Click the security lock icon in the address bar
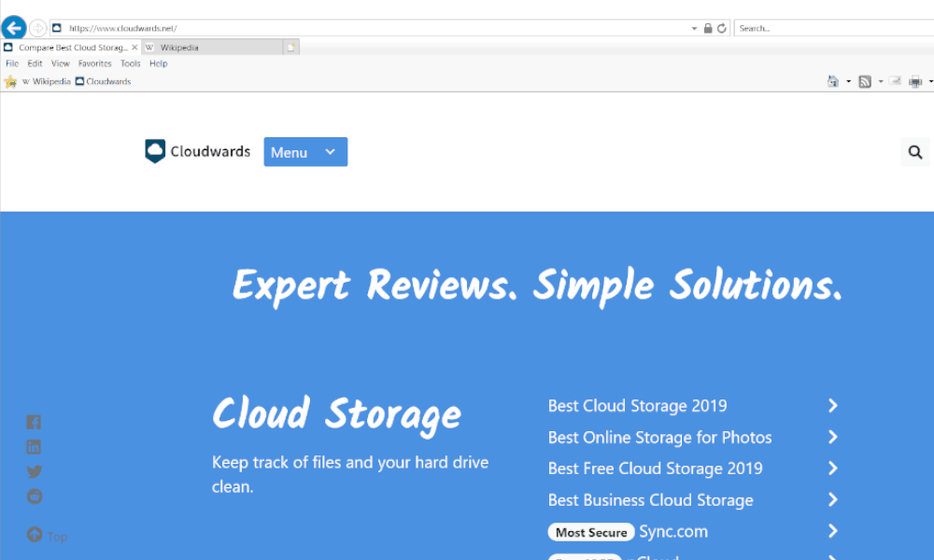This screenshot has width=934, height=560. tap(708, 28)
